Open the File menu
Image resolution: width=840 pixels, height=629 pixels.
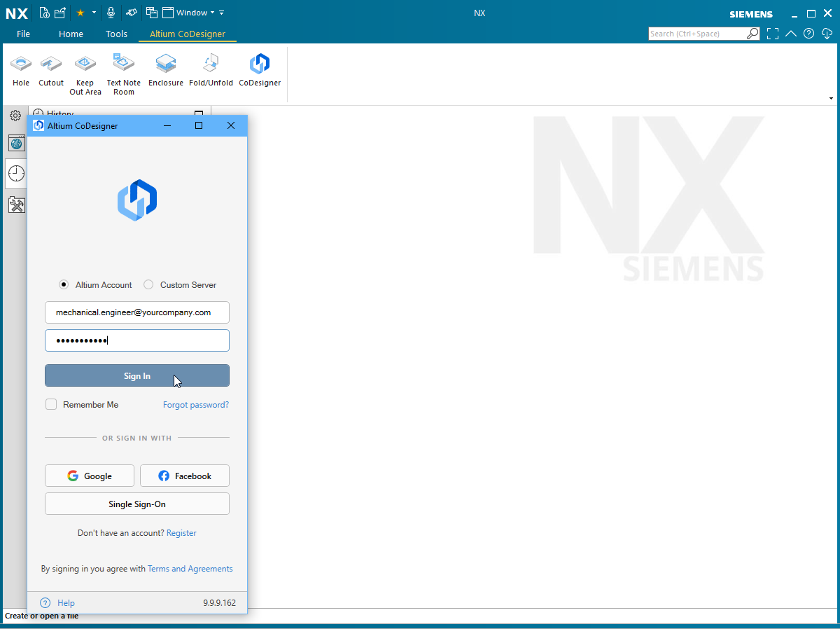click(23, 34)
